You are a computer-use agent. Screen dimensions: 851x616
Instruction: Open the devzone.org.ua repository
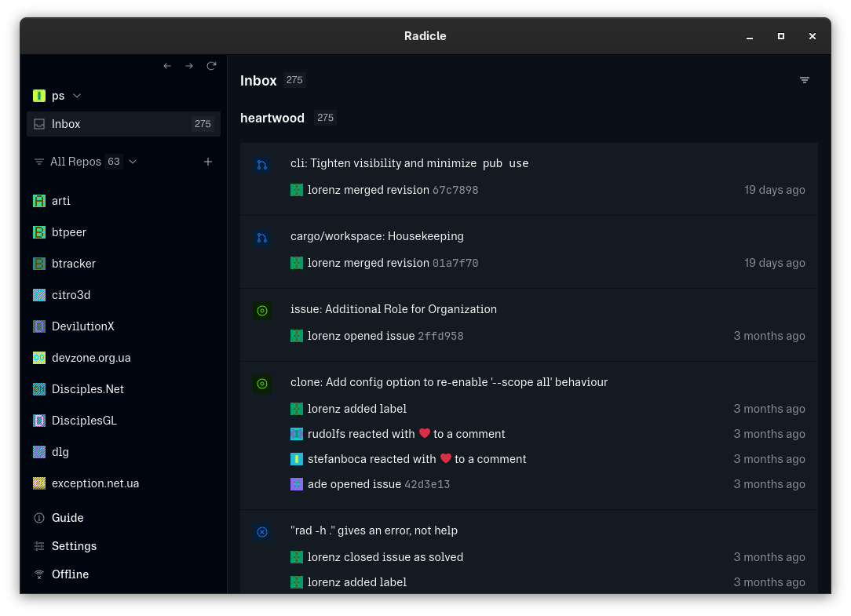coord(124,358)
